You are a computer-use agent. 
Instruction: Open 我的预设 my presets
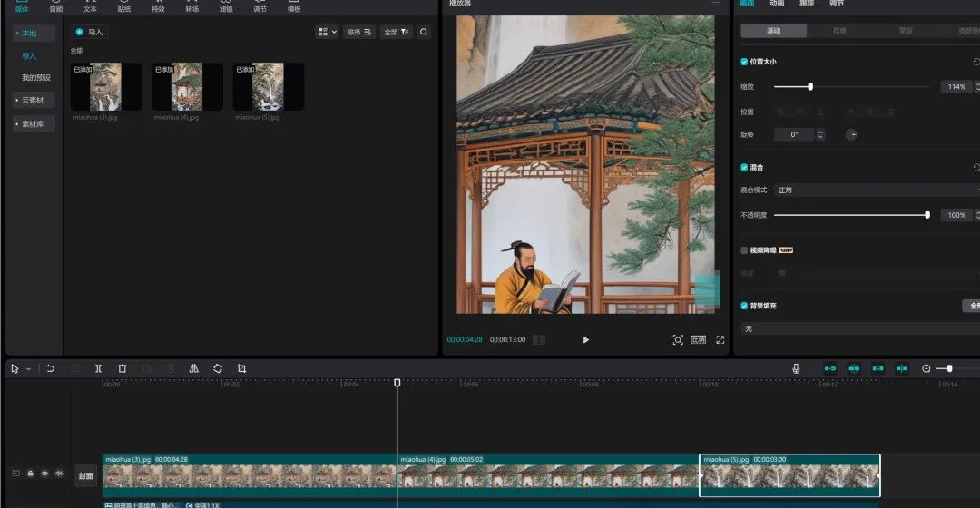[x=36, y=77]
